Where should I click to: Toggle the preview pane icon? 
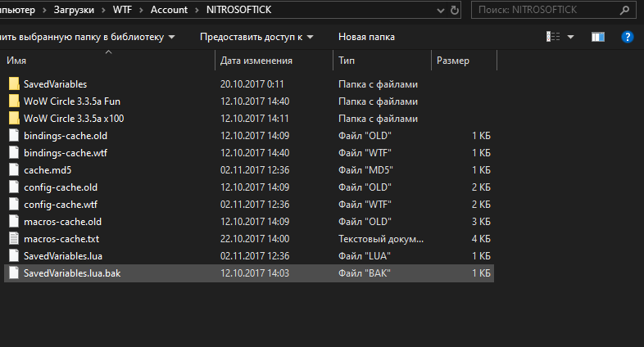[598, 37]
